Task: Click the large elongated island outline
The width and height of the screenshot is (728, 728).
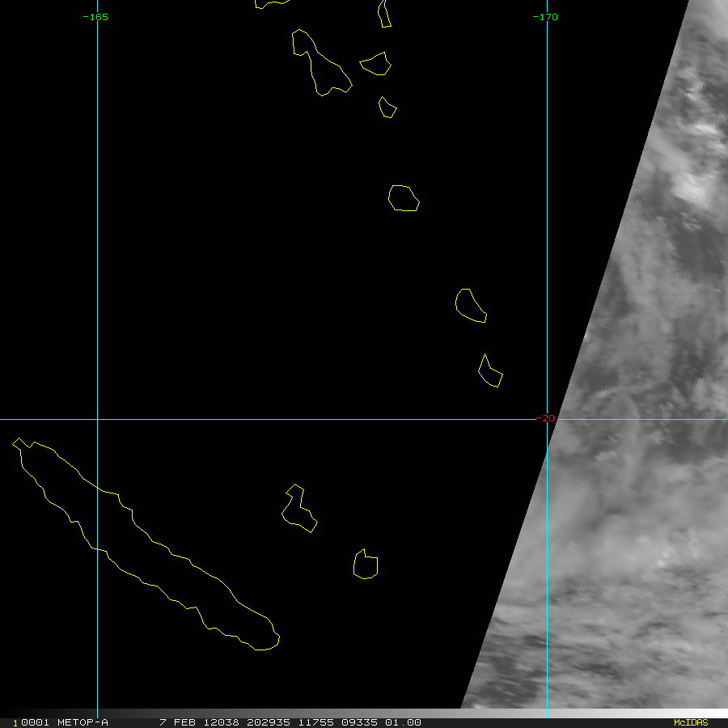Action: (146, 544)
